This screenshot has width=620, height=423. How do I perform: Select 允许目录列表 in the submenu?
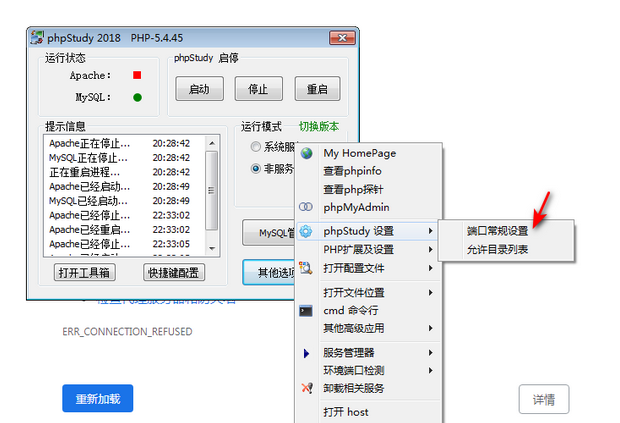(506, 249)
